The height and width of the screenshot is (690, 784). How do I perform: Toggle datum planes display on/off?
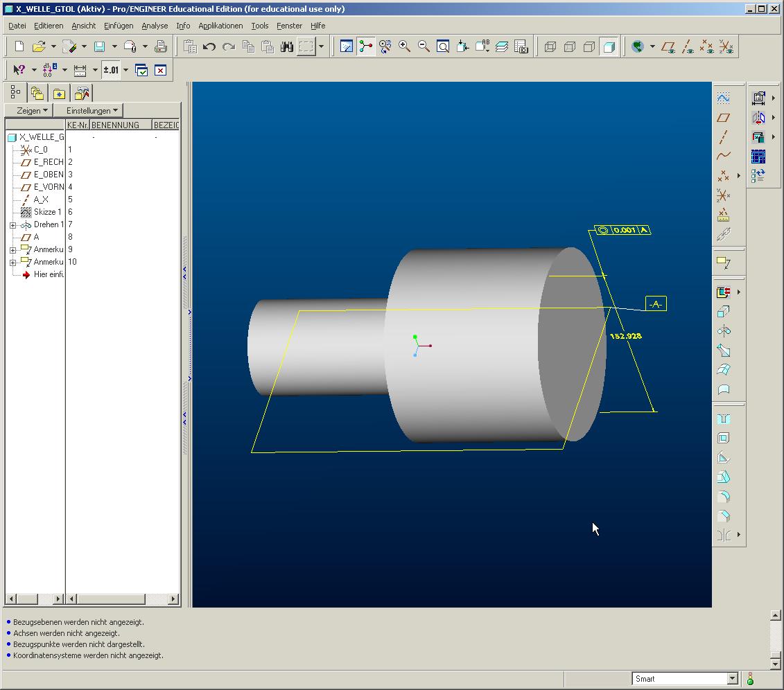[x=668, y=47]
